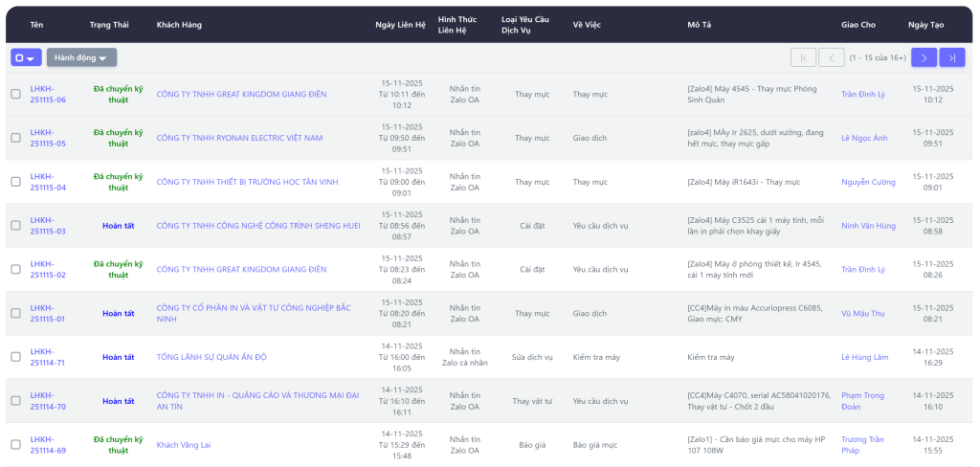This screenshot has height=467, width=980.
Task: Open the select-all checkbox dropdown
Action: (x=26, y=57)
